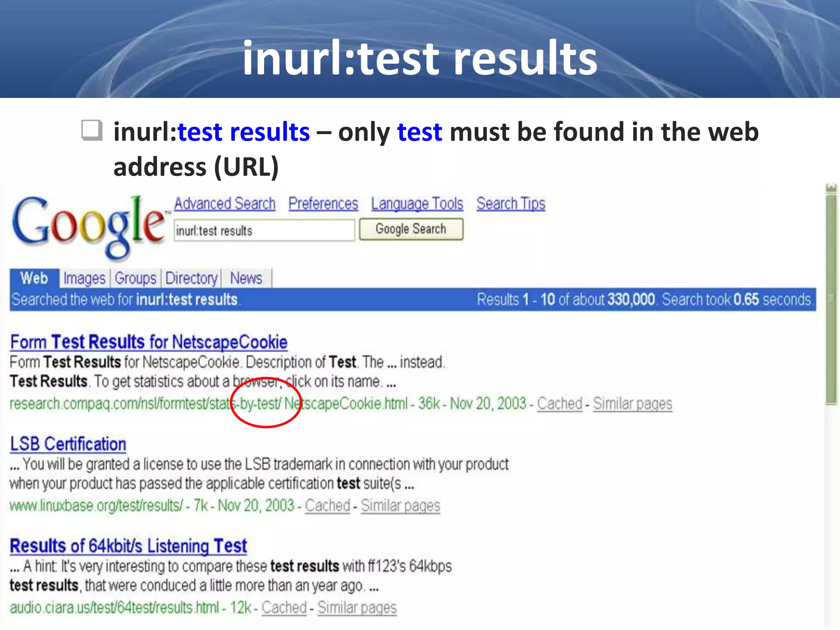This screenshot has height=630, width=840.
Task: Open Cached link for www.linuxbase.org result
Action: 327,505
